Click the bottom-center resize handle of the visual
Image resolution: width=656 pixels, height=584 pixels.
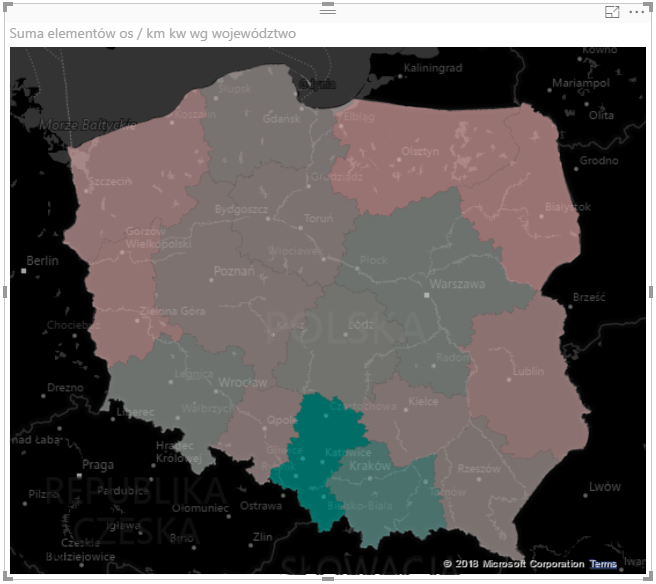coord(327,579)
